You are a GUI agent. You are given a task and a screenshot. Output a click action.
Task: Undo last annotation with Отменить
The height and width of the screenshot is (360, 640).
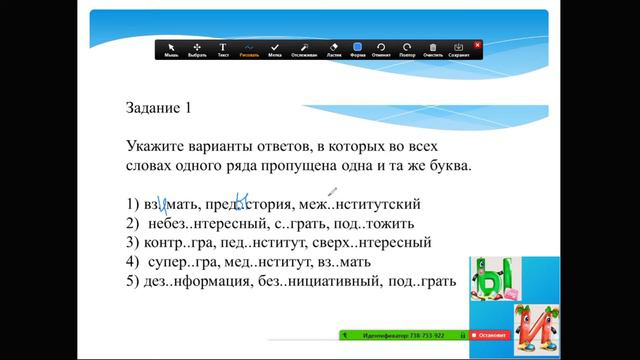tap(381, 50)
